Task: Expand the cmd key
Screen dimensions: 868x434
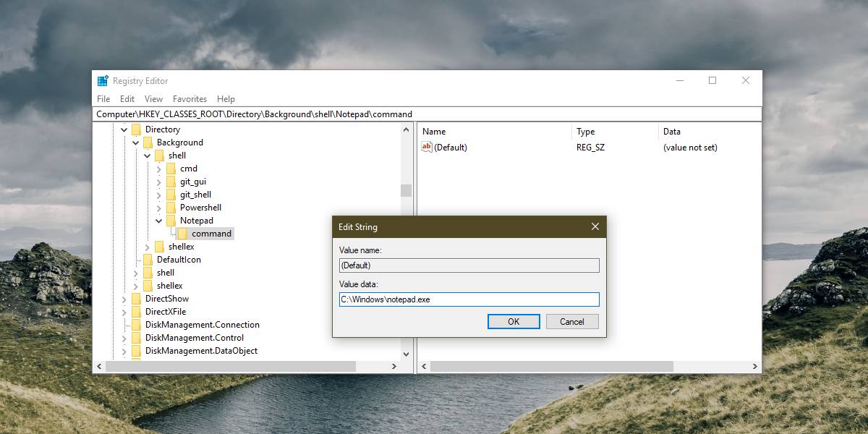Action: coord(159,169)
